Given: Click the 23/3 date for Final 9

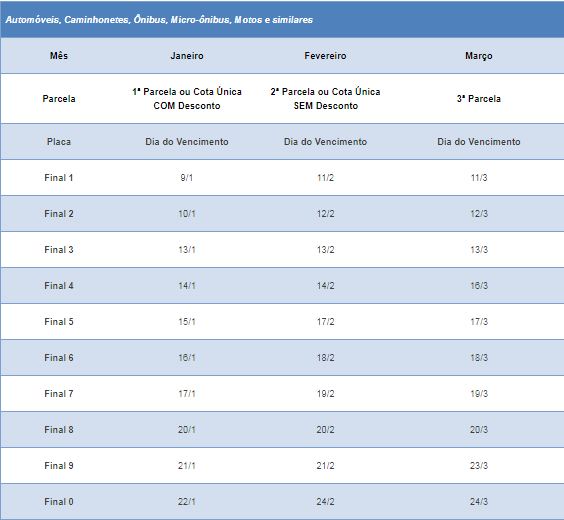Looking at the screenshot, I should click(x=479, y=465).
